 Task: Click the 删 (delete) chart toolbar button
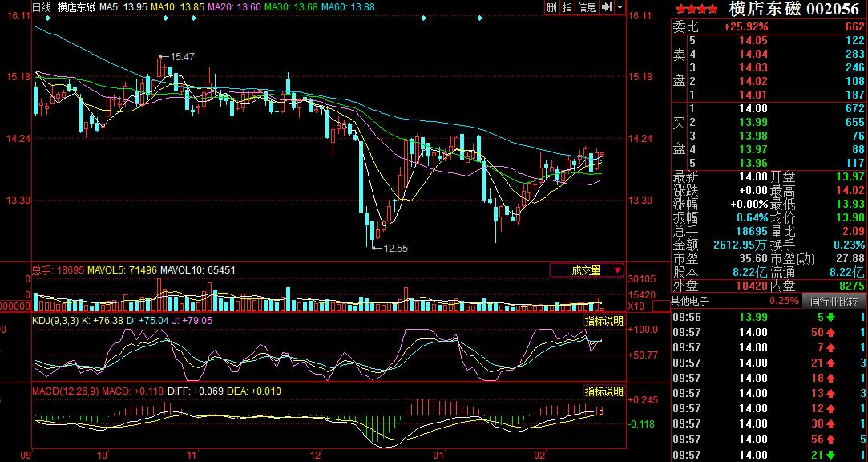click(551, 7)
